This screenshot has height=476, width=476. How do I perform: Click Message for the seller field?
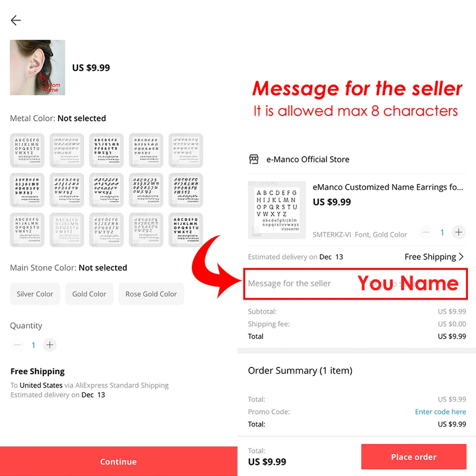pos(355,284)
